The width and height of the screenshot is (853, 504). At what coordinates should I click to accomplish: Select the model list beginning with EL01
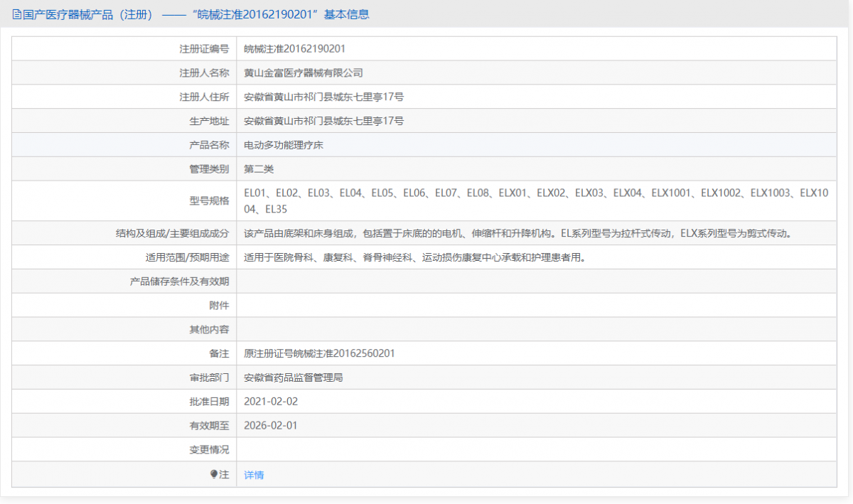click(537, 200)
